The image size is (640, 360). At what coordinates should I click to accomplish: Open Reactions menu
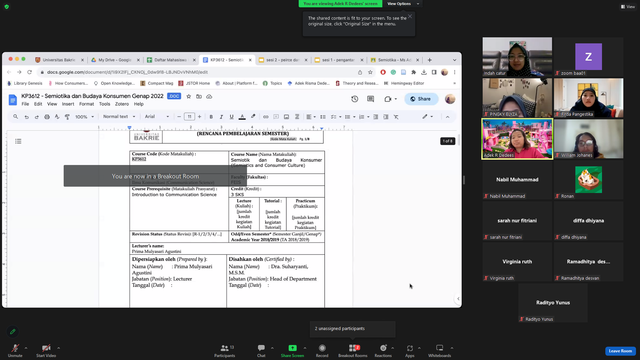point(383,350)
